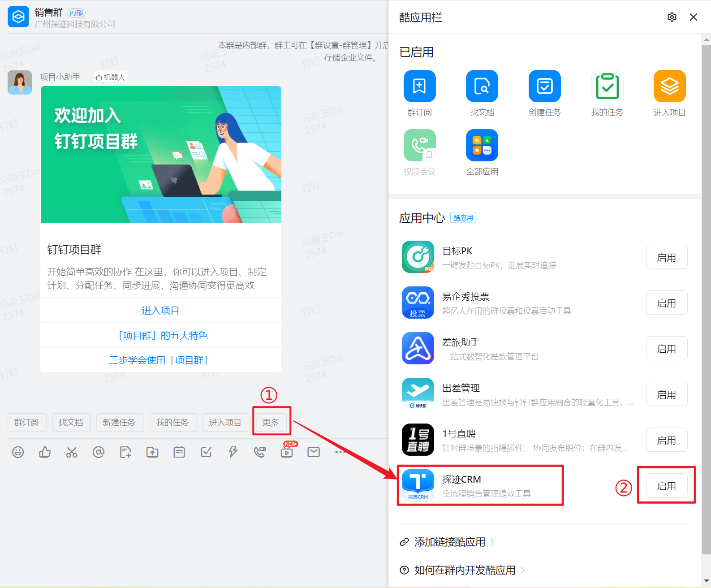Click the calendar schedule icon
This screenshot has width=711, height=588.
click(179, 452)
